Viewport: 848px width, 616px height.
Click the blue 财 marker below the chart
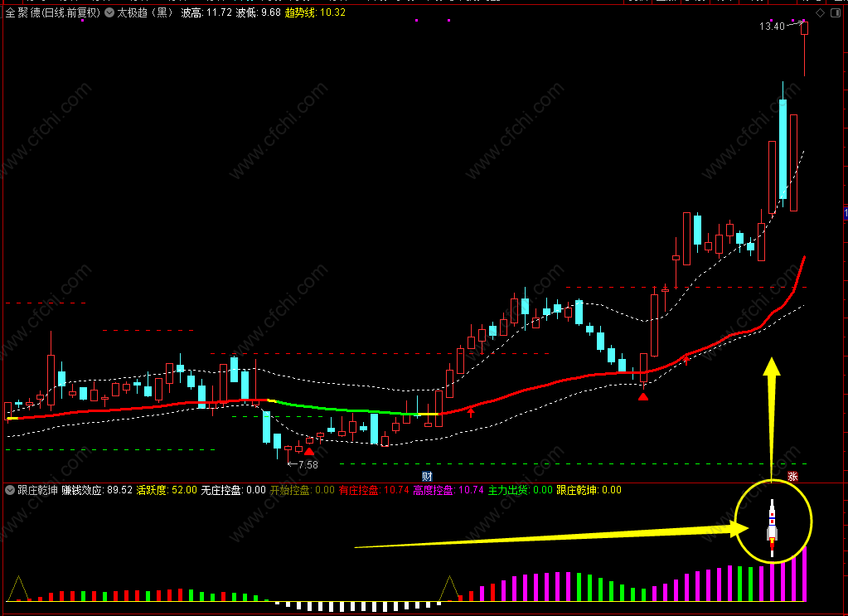pos(427,477)
